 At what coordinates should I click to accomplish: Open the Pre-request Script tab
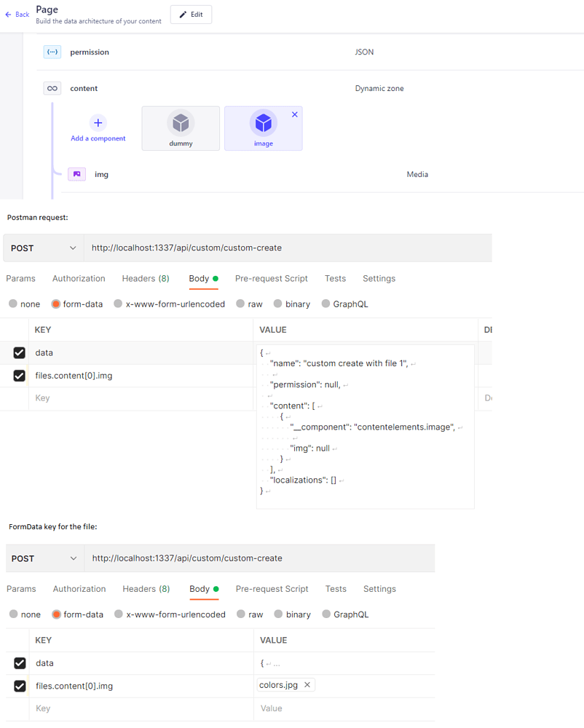point(271,278)
